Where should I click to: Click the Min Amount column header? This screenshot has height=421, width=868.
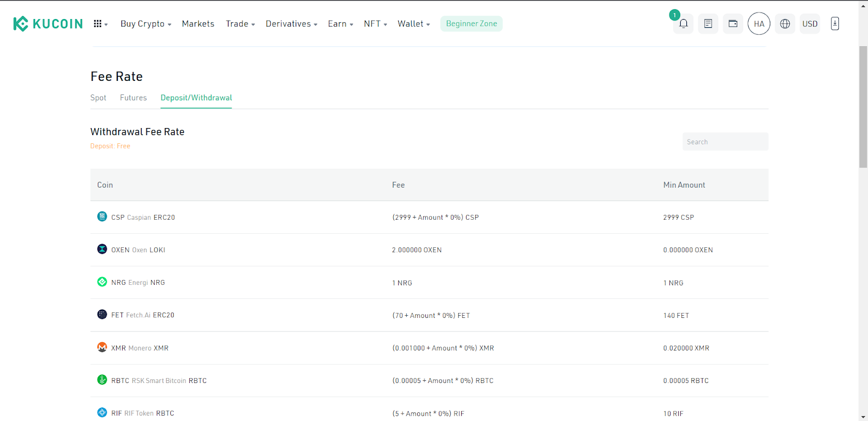tap(684, 185)
